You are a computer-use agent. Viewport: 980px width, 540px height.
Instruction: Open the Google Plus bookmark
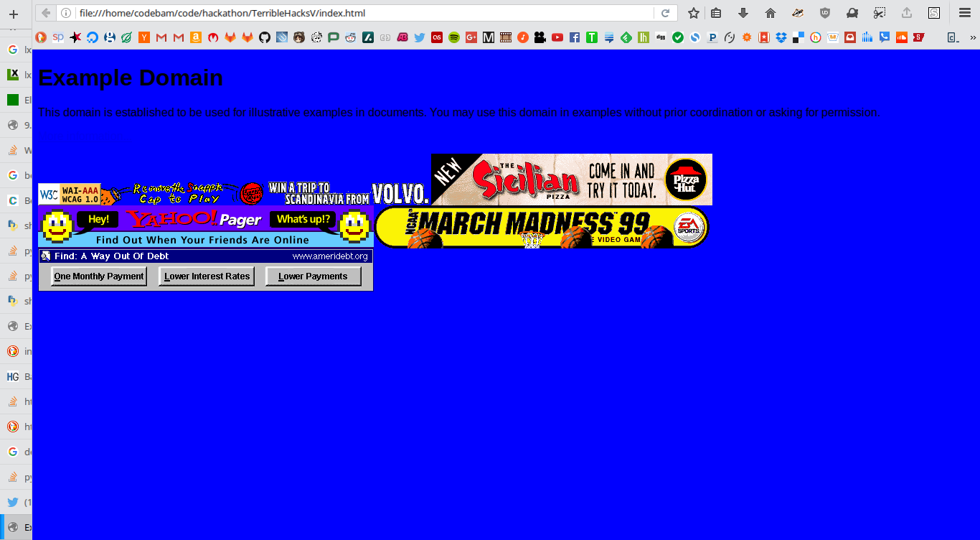click(x=471, y=37)
